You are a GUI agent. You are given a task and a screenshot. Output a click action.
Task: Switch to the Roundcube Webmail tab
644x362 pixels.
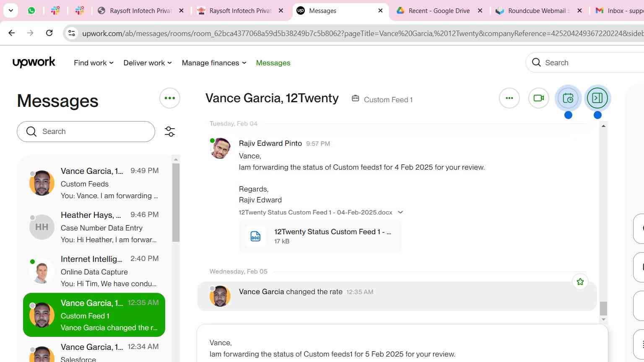[x=539, y=11]
